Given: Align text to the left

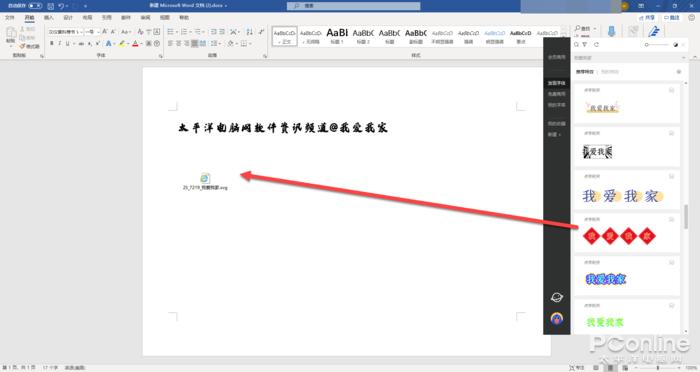Looking at the screenshot, I should pos(170,44).
